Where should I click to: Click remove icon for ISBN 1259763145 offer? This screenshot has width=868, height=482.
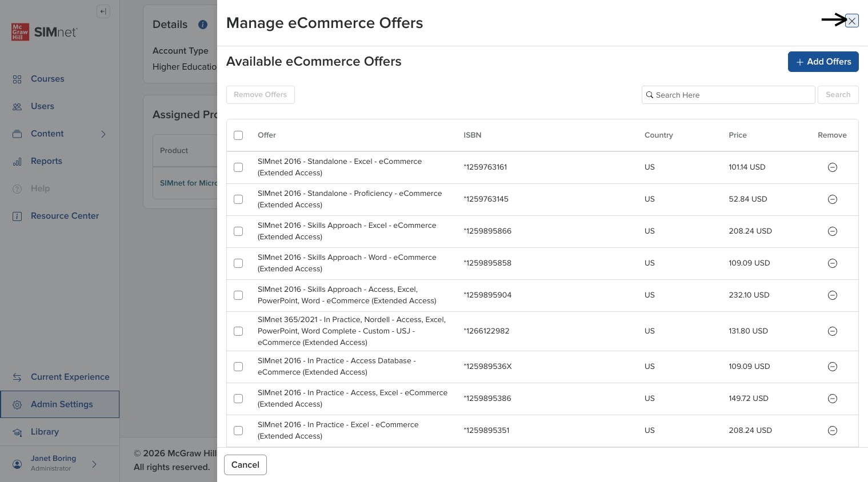(833, 199)
